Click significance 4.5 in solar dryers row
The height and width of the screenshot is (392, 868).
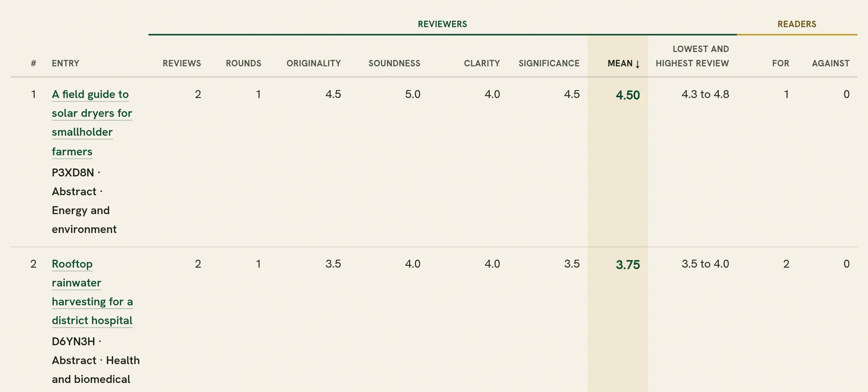click(x=572, y=94)
